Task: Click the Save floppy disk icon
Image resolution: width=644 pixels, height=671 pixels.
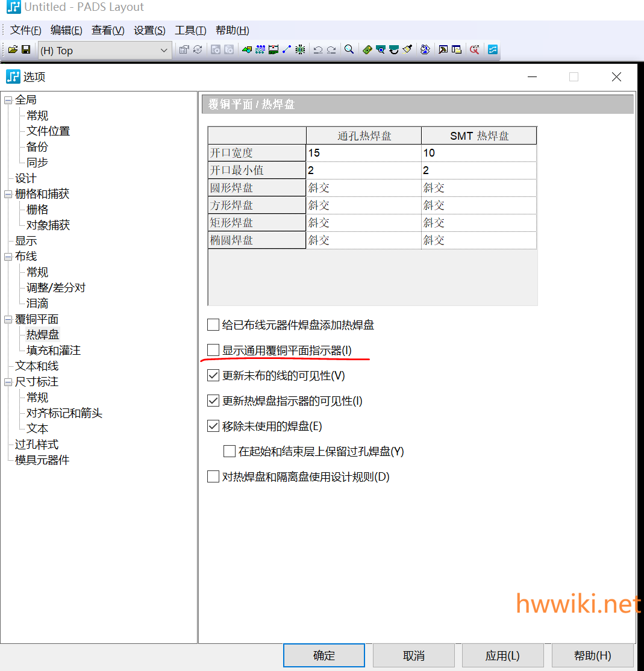Action: [26, 49]
